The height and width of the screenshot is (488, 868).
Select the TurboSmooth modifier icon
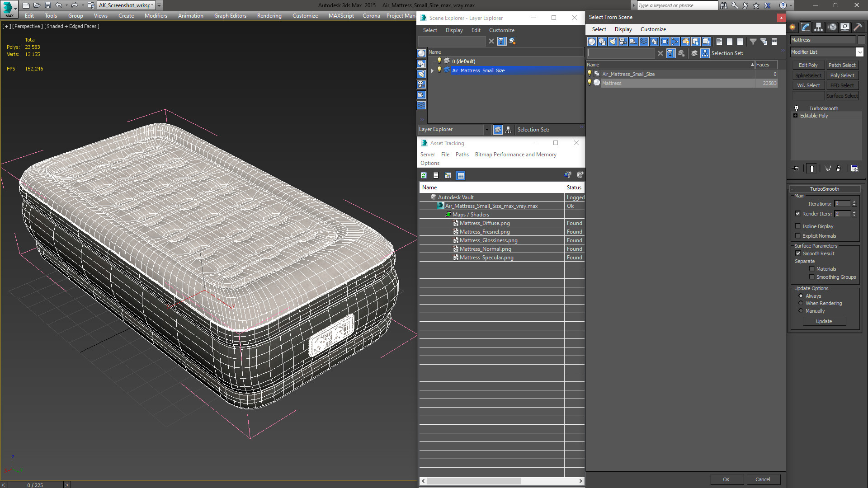point(797,108)
